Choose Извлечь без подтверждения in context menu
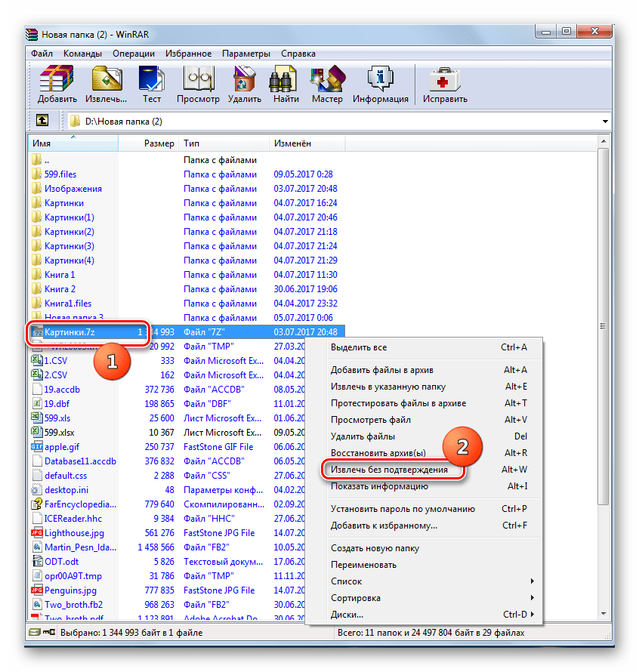Viewport: 639px width, 672px height. click(389, 470)
